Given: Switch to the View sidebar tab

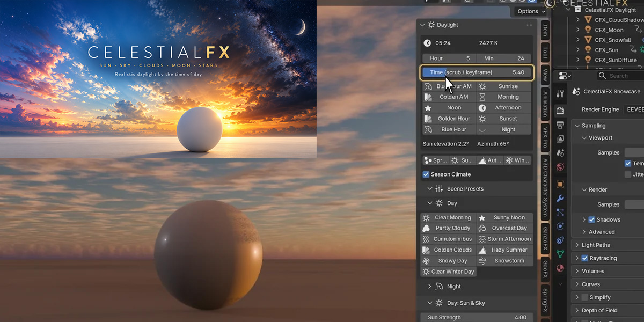Looking at the screenshot, I should (545, 75).
